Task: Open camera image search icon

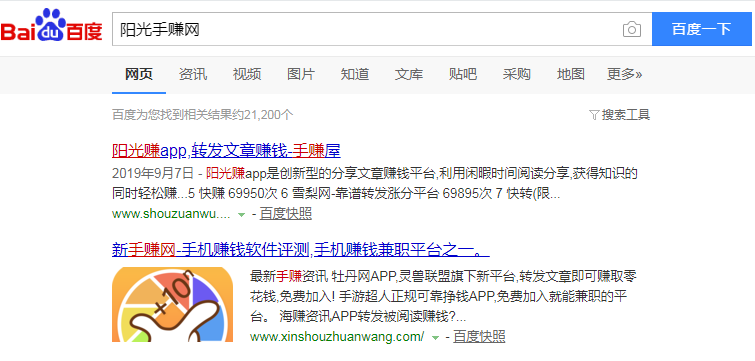Action: point(632,29)
